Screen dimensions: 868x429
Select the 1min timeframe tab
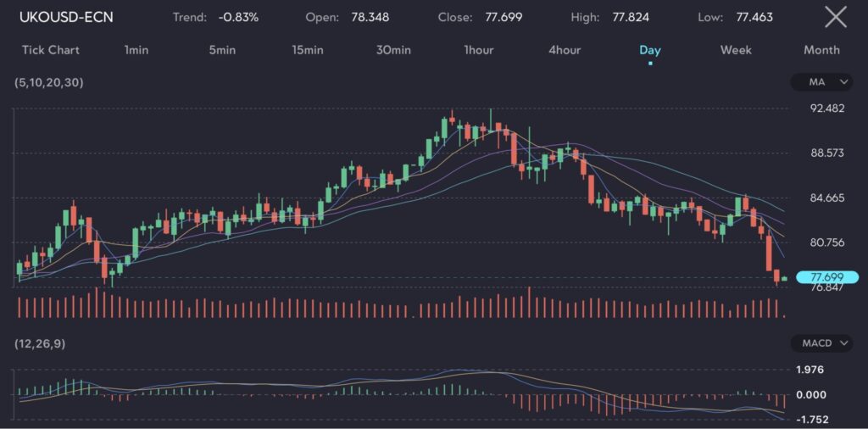click(136, 50)
